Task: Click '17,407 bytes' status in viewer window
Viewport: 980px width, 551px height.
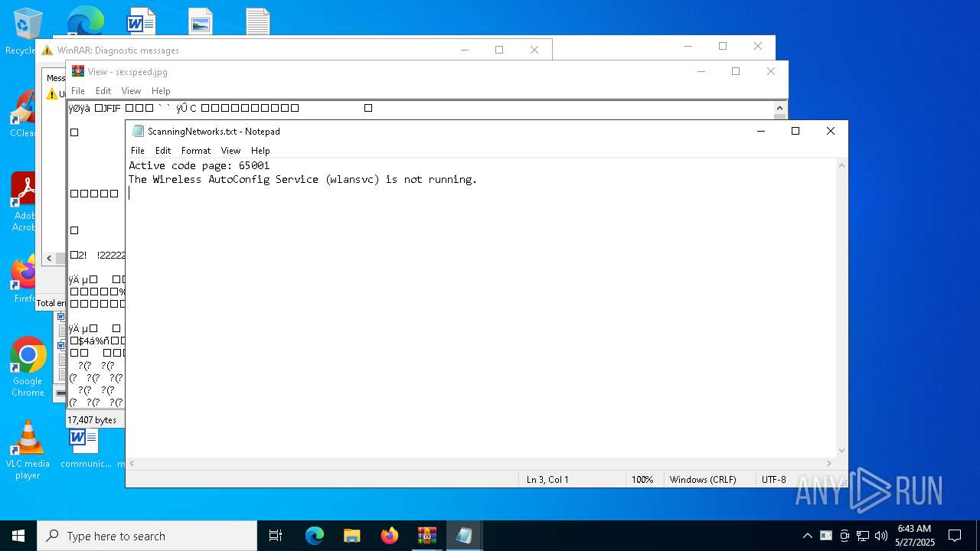Action: tap(92, 420)
